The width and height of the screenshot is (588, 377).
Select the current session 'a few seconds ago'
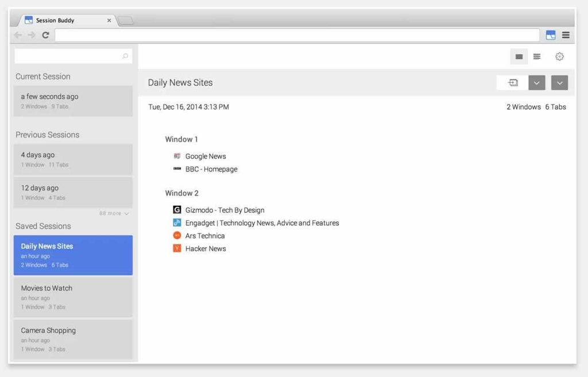tap(73, 101)
